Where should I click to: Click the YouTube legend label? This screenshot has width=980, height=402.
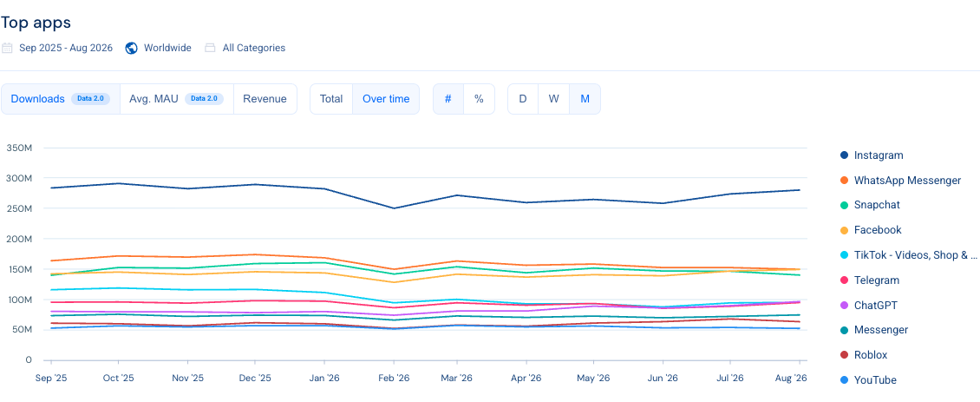click(875, 380)
